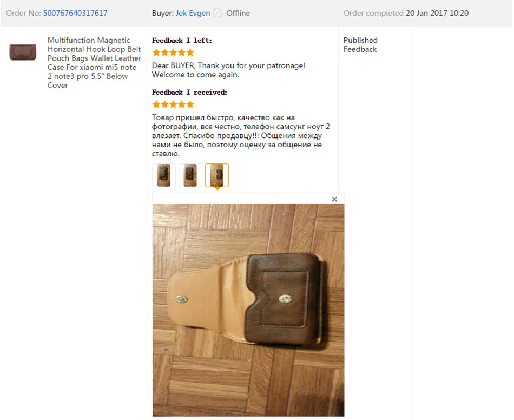Click the Offline status label
Screen dimensions: 514x420
[238, 13]
